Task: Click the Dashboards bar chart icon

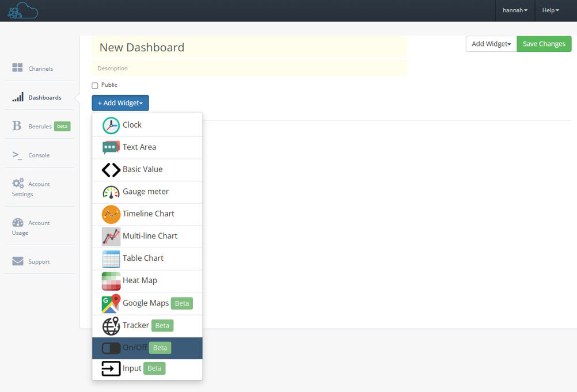Action: click(x=18, y=97)
